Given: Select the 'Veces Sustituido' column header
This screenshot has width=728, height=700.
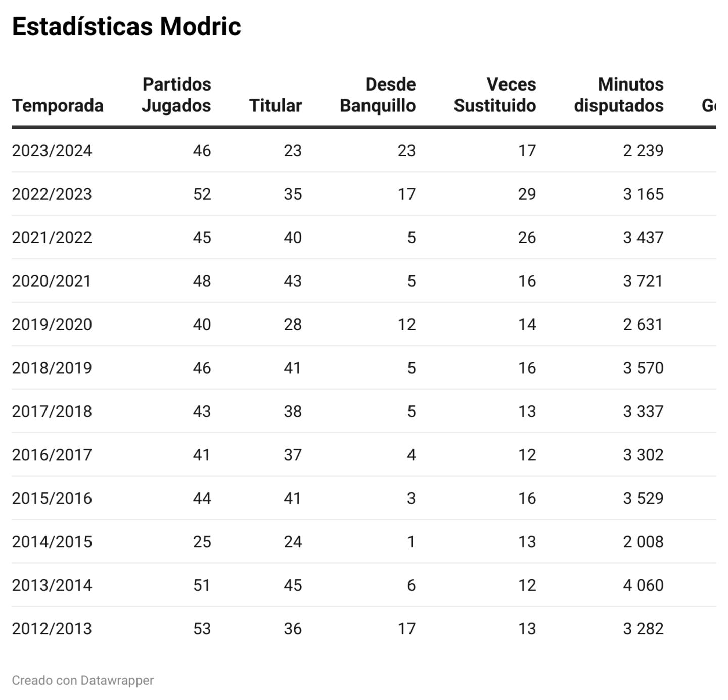Looking at the screenshot, I should tap(494, 95).
